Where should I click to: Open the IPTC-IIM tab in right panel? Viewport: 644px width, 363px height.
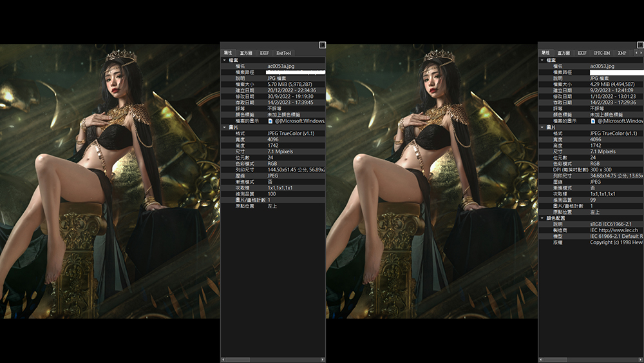tap(602, 53)
